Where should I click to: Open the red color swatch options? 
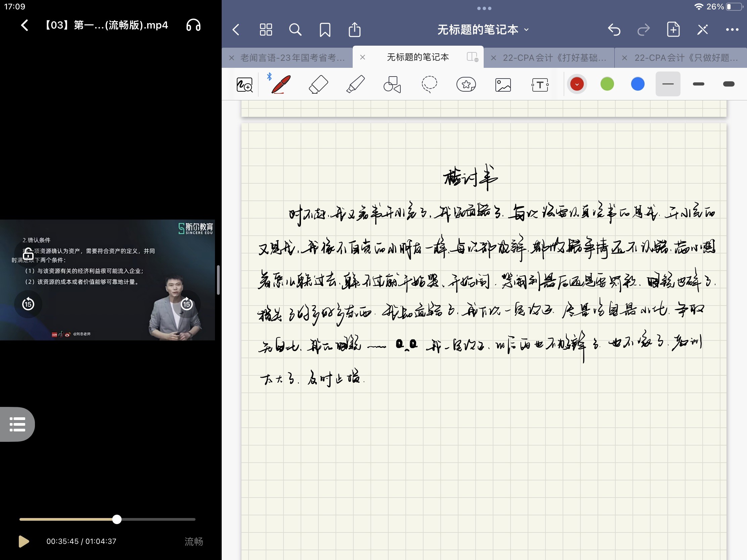(577, 84)
